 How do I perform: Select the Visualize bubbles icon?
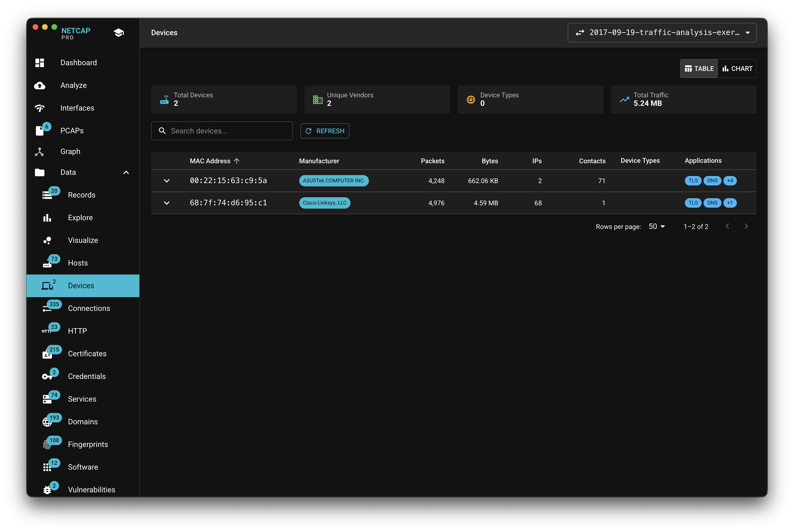[47, 240]
